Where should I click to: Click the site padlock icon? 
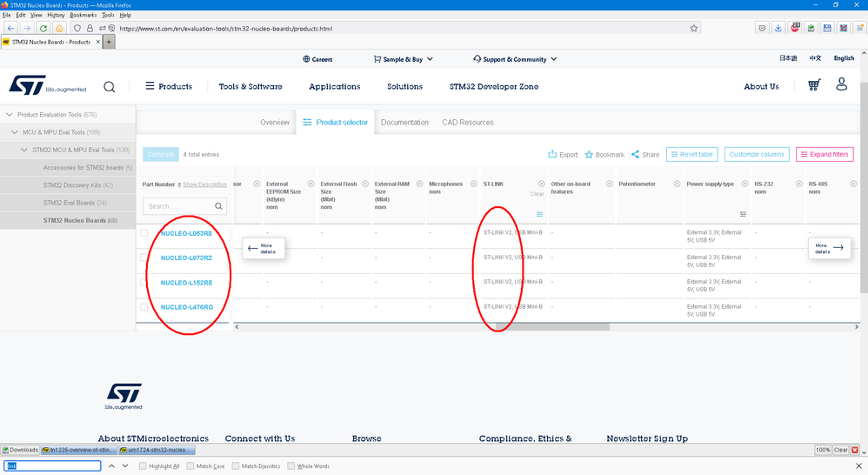pyautogui.click(x=90, y=28)
